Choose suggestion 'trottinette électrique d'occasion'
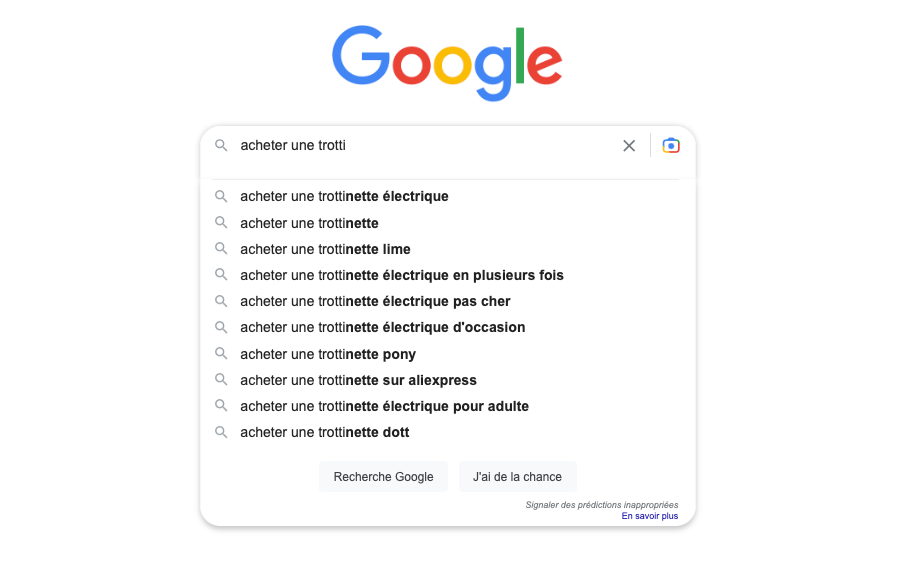The image size is (913, 565). (x=447, y=327)
